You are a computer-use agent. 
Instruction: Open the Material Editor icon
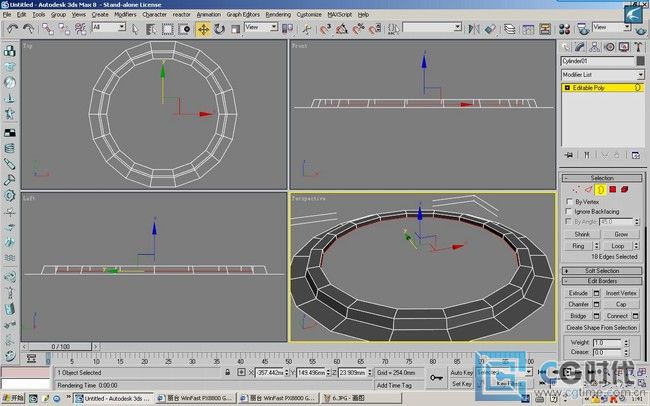564,29
